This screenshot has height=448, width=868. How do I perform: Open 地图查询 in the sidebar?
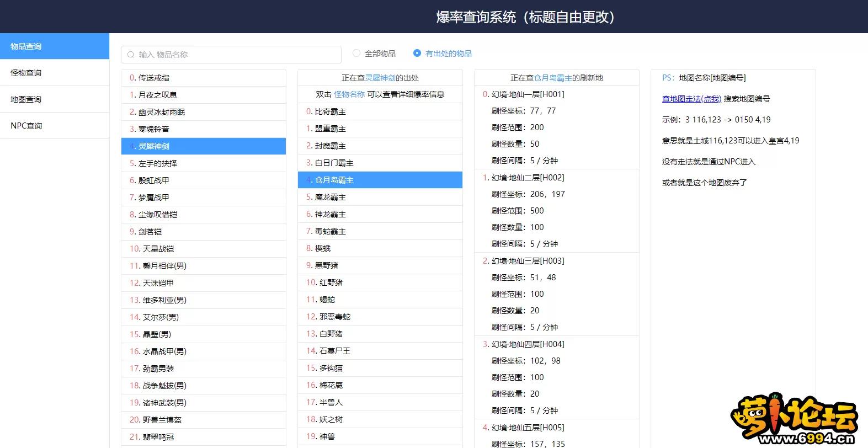(x=55, y=99)
